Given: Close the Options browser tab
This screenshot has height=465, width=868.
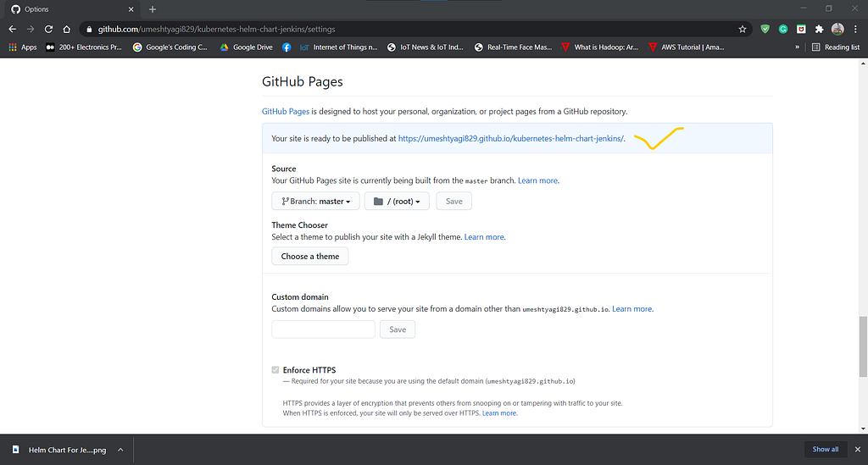Looking at the screenshot, I should pos(131,9).
